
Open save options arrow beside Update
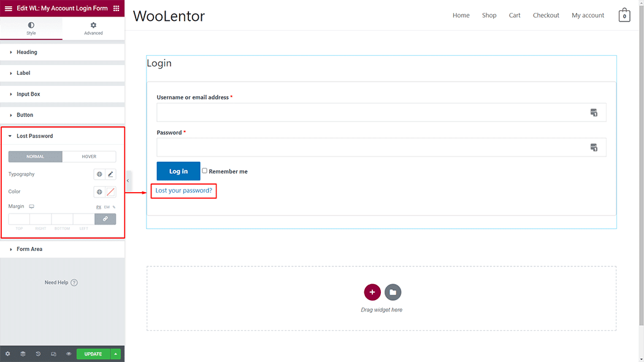(x=116, y=354)
